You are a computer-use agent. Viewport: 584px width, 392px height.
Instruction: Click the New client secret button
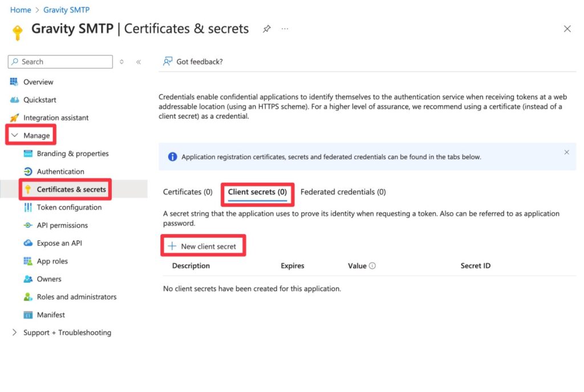[x=203, y=245]
